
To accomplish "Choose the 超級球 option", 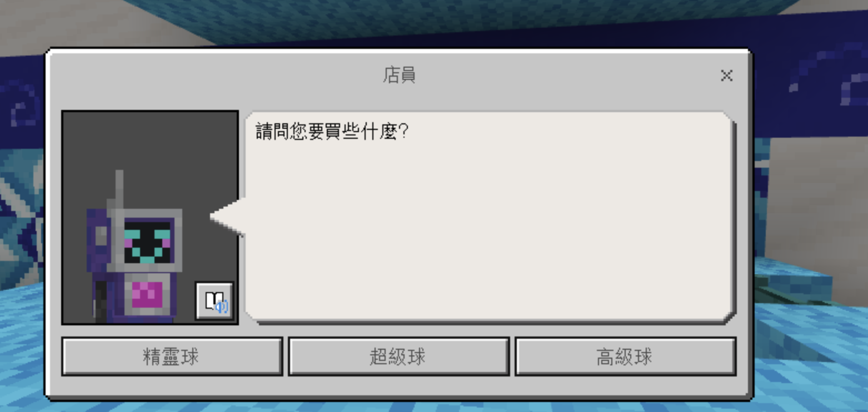I will click(398, 356).
